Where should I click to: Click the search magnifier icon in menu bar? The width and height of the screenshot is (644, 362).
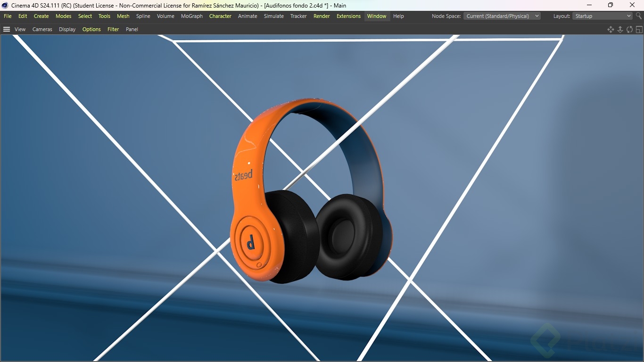(x=639, y=16)
